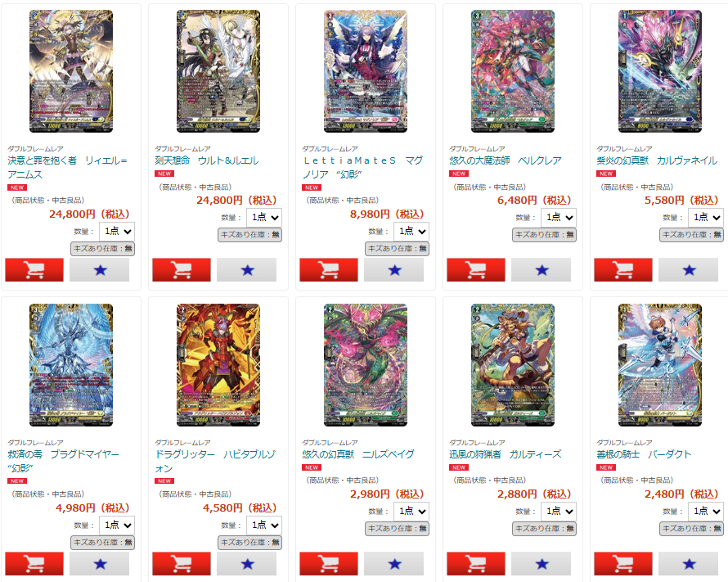Favorite the ニルズベイグ card with star

tap(393, 563)
